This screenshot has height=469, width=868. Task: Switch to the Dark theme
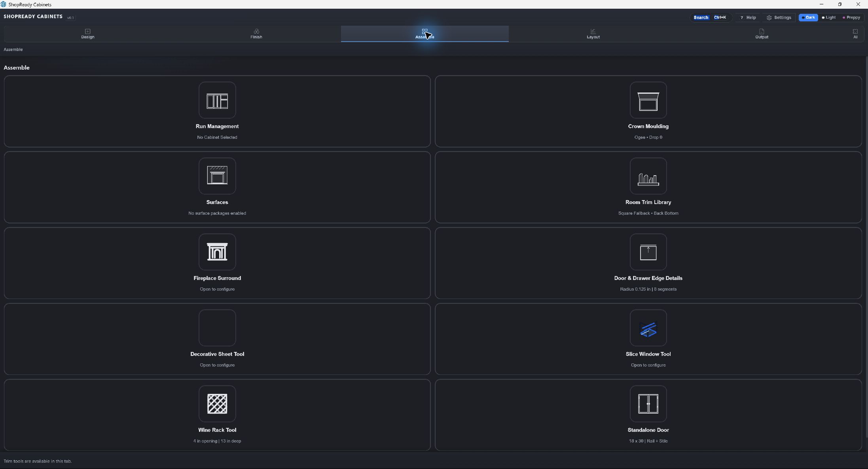tap(808, 17)
